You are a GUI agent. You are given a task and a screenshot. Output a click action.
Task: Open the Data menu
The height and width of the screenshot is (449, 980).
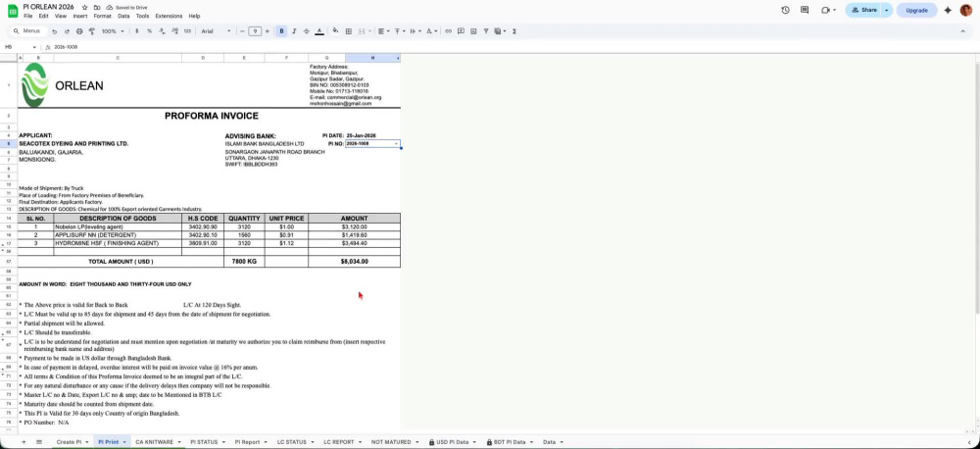pos(123,17)
